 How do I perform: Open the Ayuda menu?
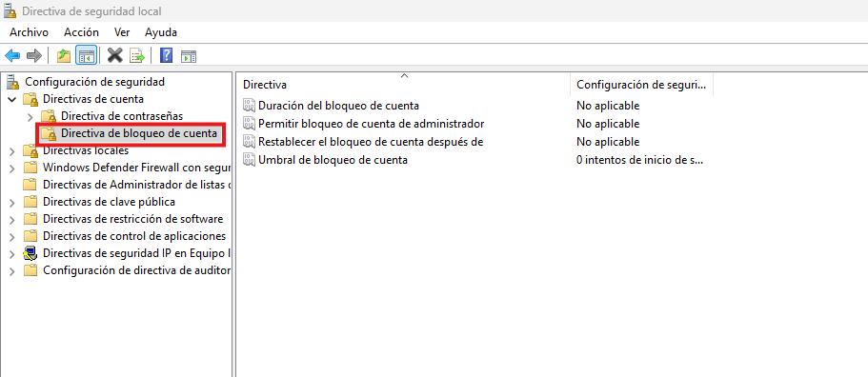(161, 32)
